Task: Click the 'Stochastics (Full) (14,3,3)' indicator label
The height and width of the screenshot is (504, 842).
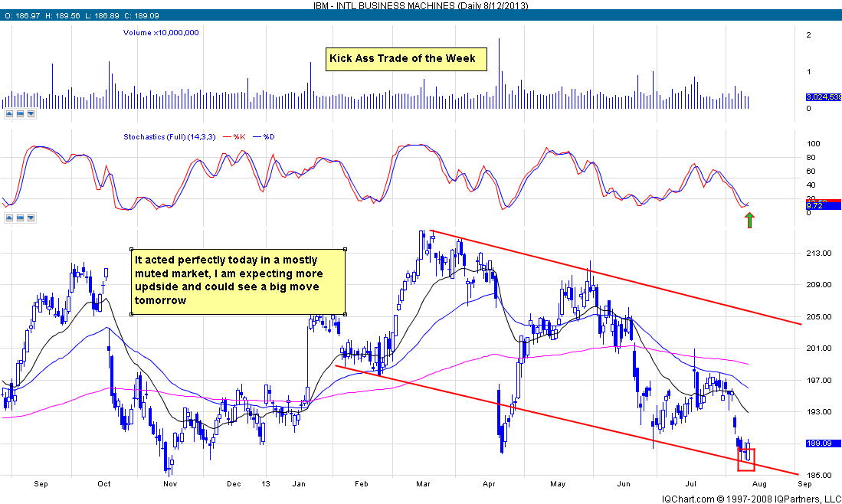Action: pos(171,137)
